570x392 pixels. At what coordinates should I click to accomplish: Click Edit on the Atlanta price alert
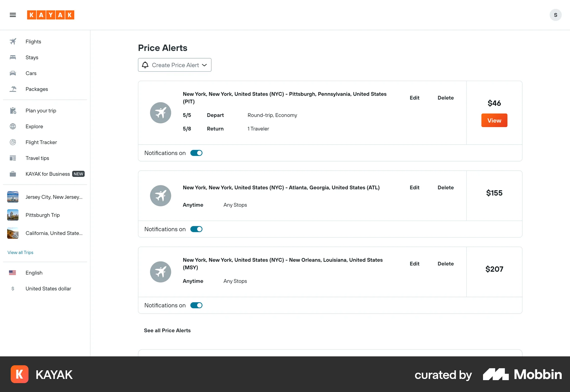coord(414,187)
